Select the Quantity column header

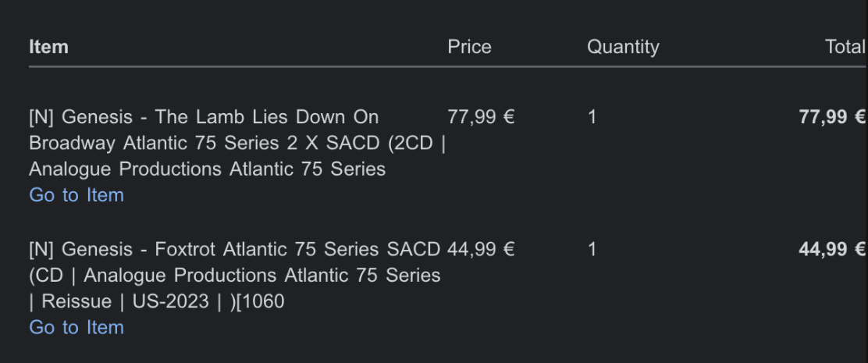tap(623, 47)
